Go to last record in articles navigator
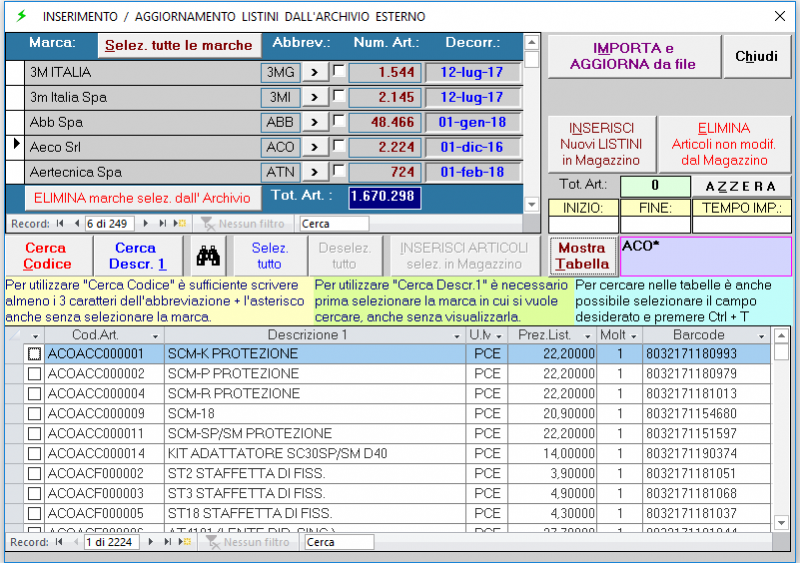This screenshot has height=563, width=800. (167, 542)
